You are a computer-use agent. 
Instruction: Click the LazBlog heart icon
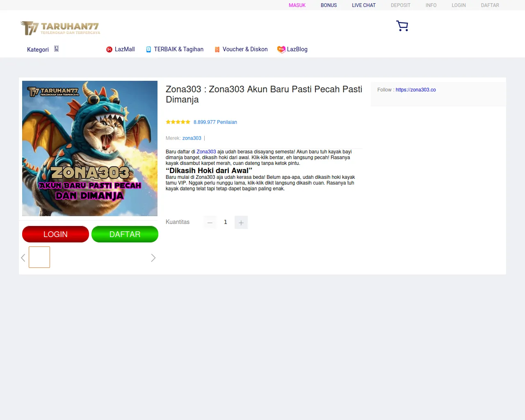tap(281, 49)
